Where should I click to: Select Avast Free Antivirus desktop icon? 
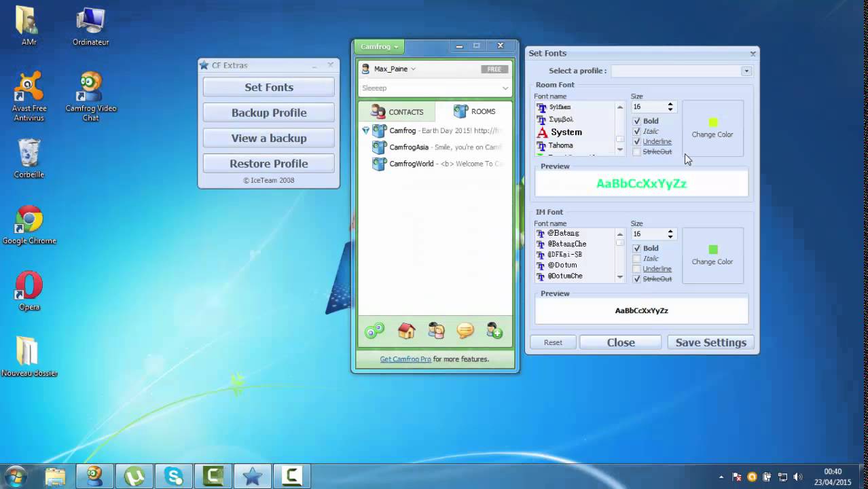[x=29, y=96]
